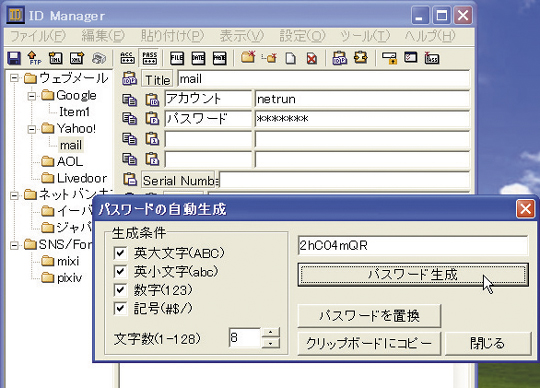The image size is (540, 388).
Task: Click the PASTE toolbar icon
Action: (x=219, y=58)
